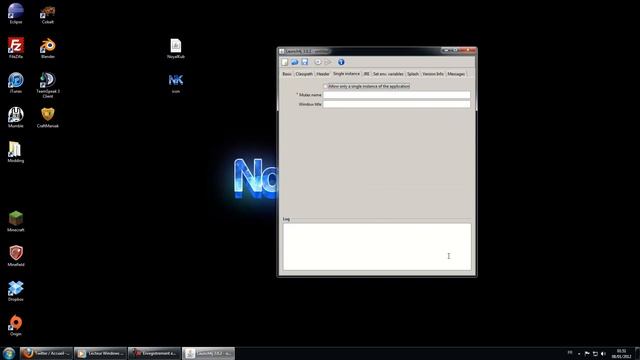This screenshot has width=640, height=360.
Task: Click inside the Log text area
Action: (377, 247)
